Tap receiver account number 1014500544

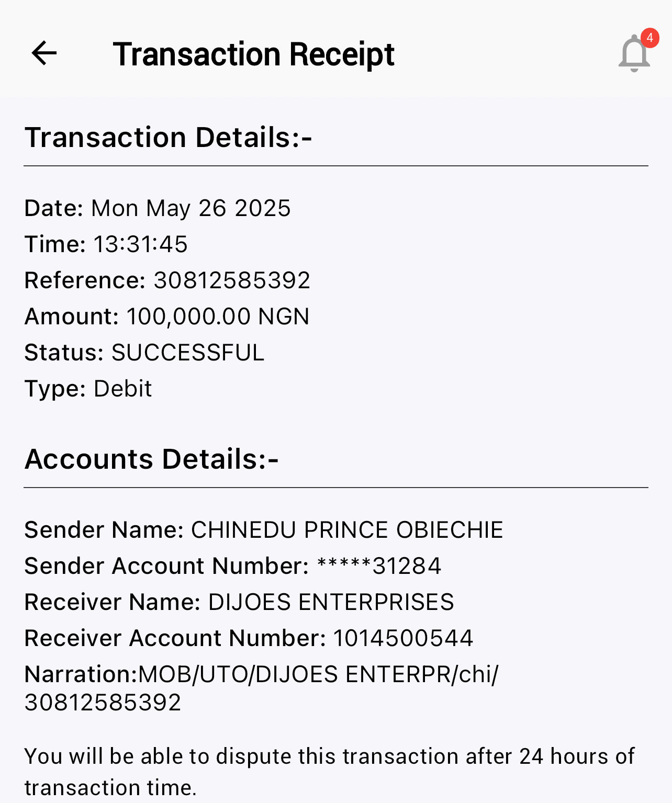point(403,638)
